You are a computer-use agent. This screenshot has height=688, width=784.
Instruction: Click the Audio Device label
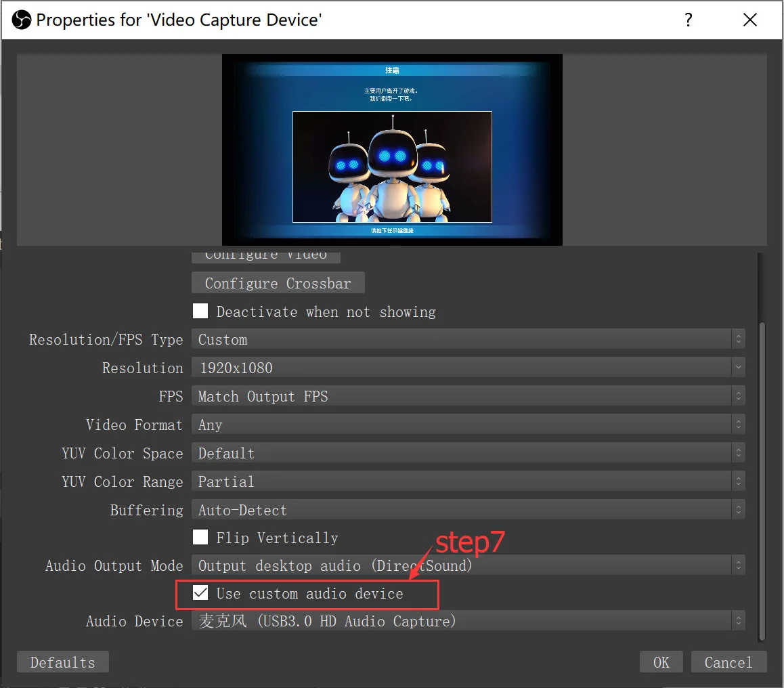135,621
